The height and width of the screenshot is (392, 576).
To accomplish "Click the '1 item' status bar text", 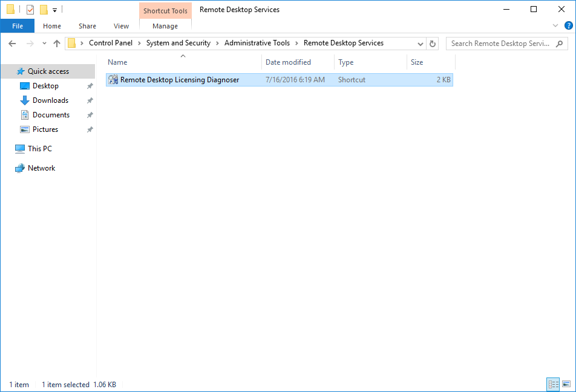I will click(x=19, y=385).
